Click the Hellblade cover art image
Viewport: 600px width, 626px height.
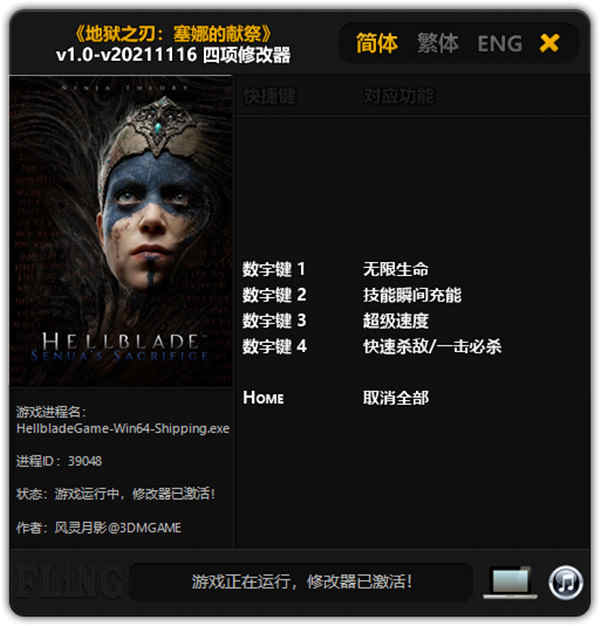121,231
